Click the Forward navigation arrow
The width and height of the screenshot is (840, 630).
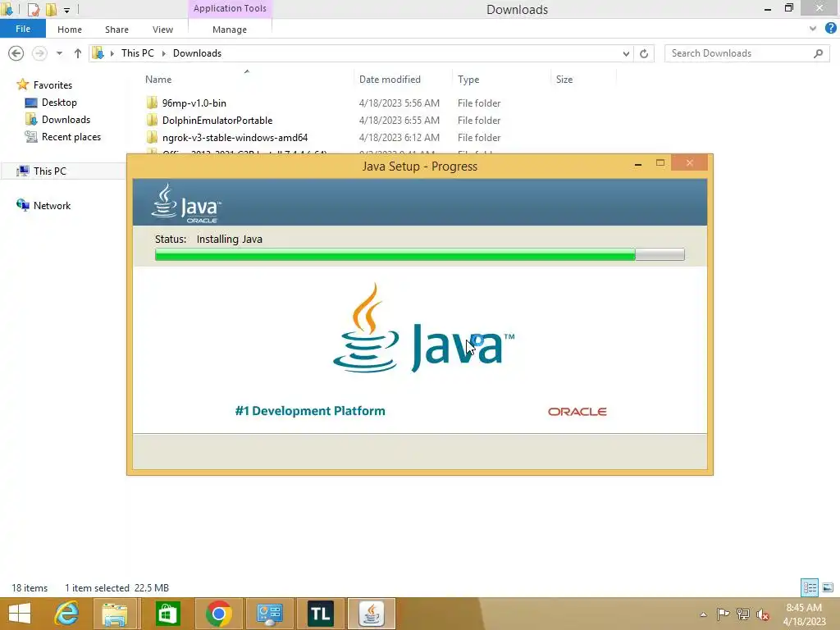pos(39,53)
